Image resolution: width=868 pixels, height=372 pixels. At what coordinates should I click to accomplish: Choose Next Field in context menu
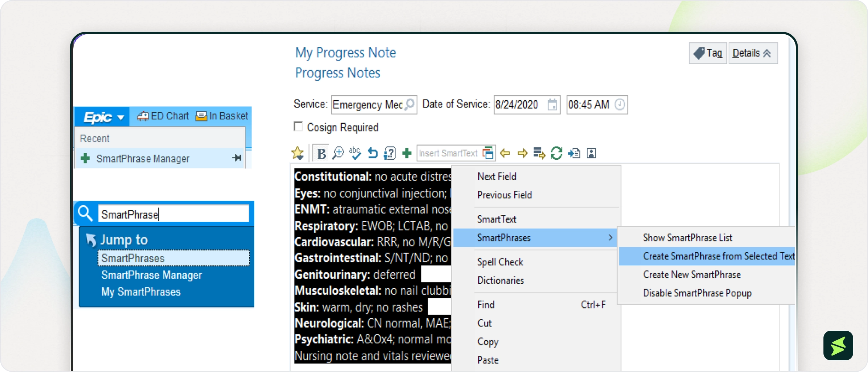coord(497,176)
